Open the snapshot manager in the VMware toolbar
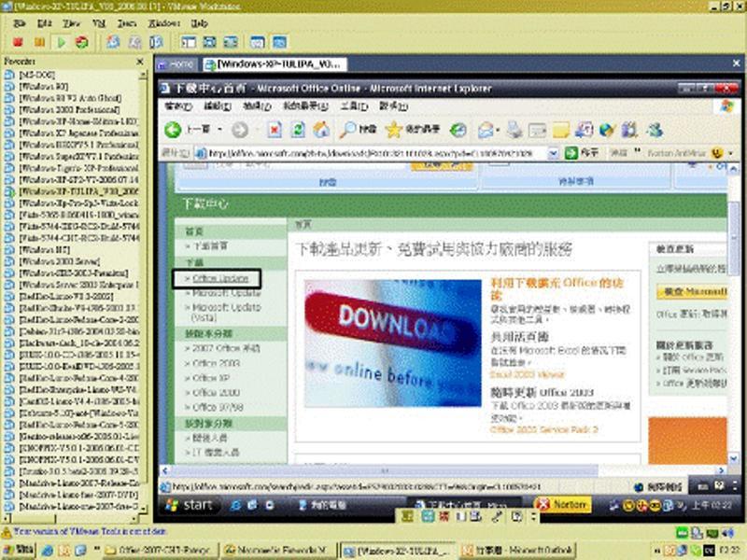747x560 pixels. click(156, 42)
